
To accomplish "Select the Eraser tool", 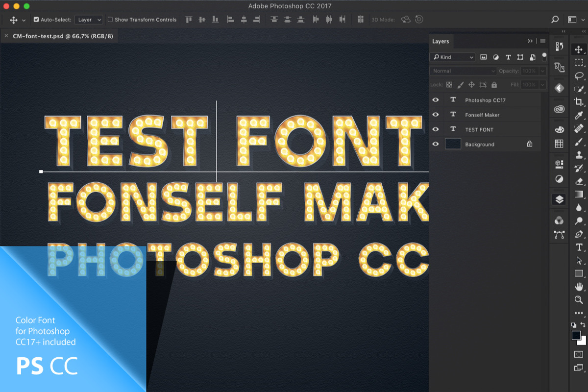I will click(x=579, y=181).
